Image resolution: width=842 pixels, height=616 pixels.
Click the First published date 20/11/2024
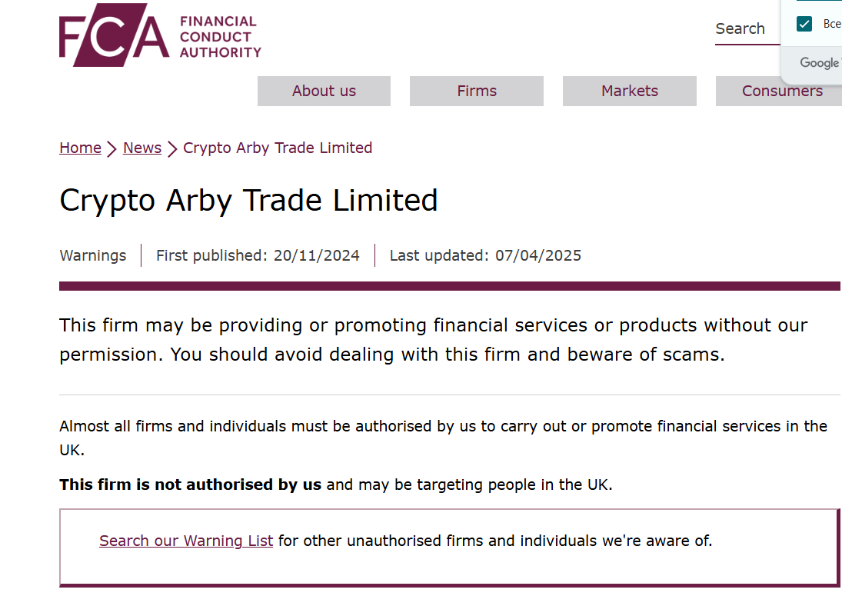(x=316, y=255)
